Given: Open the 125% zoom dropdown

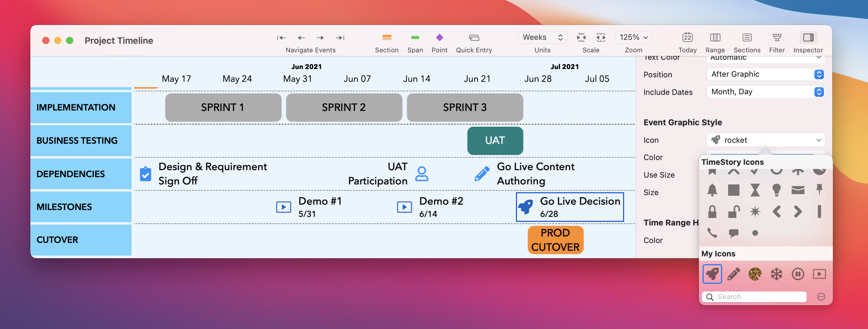Looking at the screenshot, I should point(633,37).
